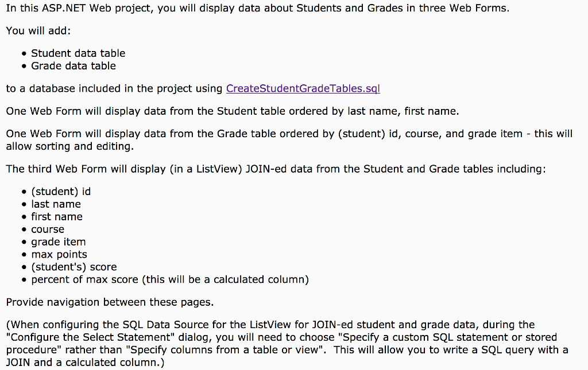Click the sentence about the Student table Web Form
Viewport: 588px width, 370px height.
[x=233, y=111]
